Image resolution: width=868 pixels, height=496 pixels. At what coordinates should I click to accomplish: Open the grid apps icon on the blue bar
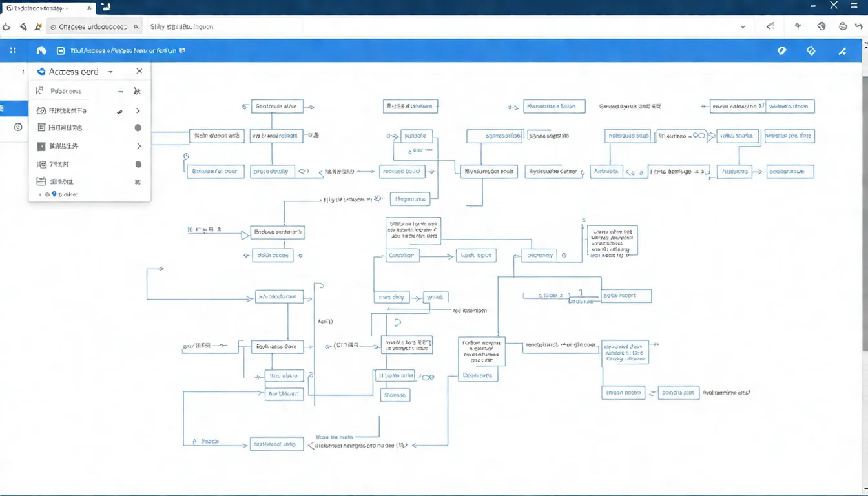(12, 50)
